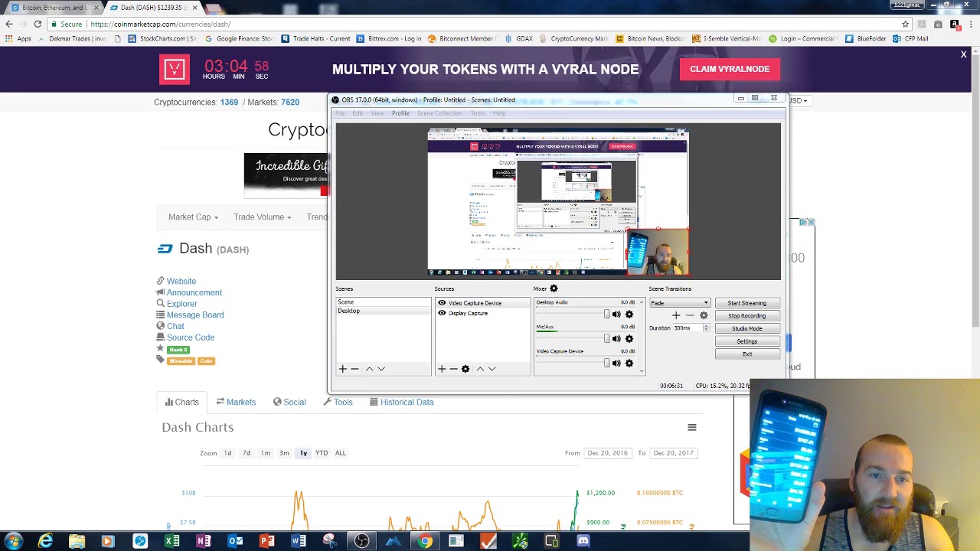Add a new scene with plus icon
Screen dimensions: 980x551
tap(343, 369)
